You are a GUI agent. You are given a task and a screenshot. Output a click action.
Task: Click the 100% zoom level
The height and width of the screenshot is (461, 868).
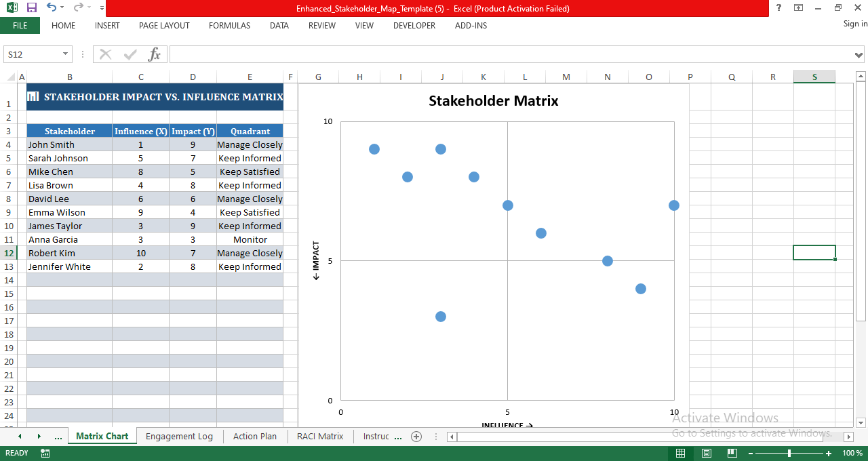852,453
